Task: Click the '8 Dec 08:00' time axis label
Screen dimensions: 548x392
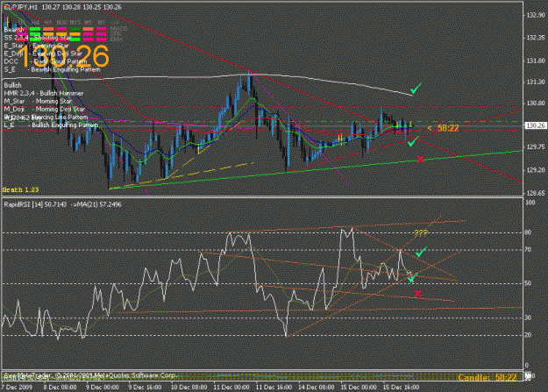Action: click(60, 387)
